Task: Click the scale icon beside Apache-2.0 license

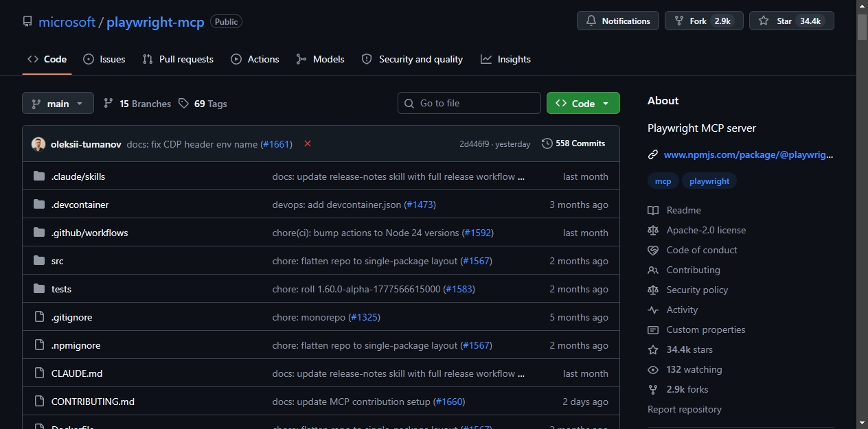Action: [x=653, y=230]
